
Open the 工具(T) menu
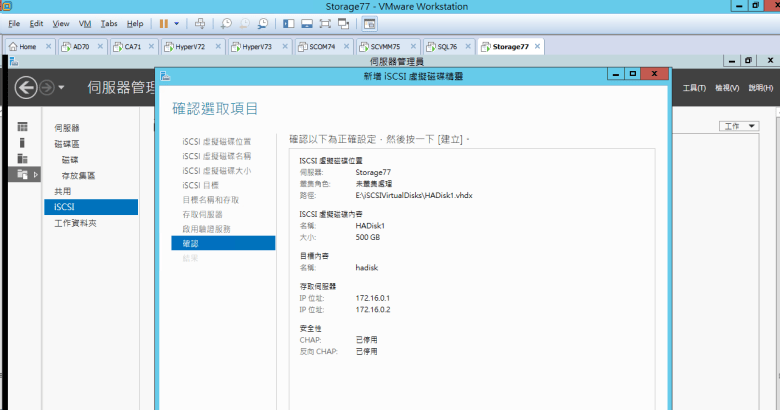(694, 88)
